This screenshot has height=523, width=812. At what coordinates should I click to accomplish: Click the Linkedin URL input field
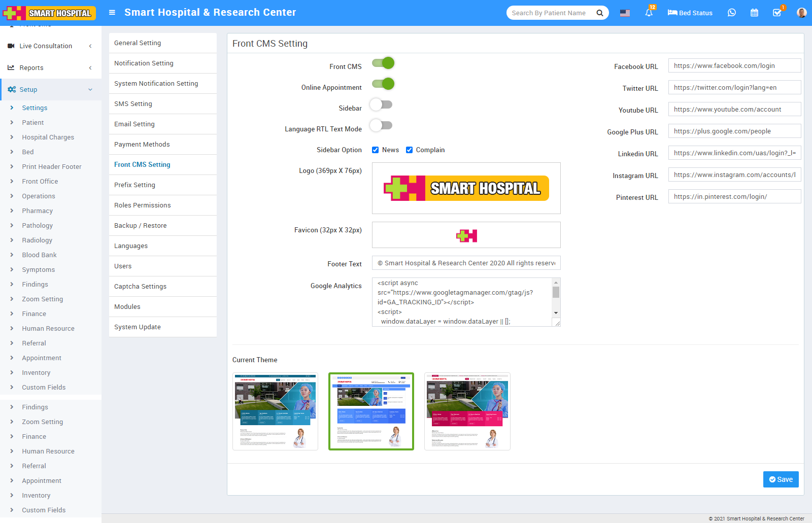pyautogui.click(x=734, y=153)
